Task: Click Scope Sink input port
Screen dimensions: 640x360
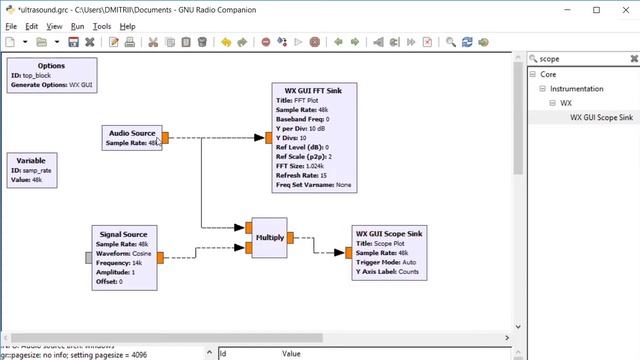Action: tap(349, 253)
